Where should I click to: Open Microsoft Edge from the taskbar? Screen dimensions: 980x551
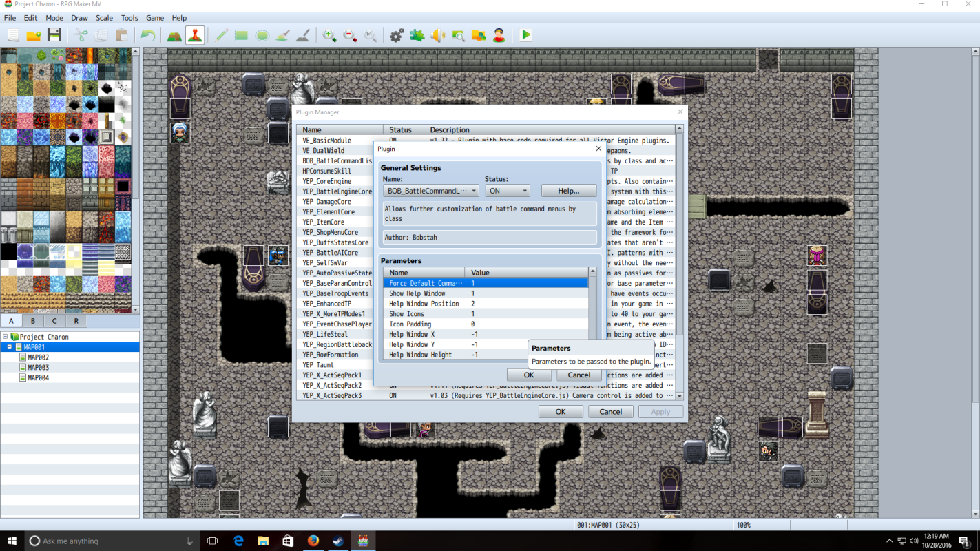238,541
